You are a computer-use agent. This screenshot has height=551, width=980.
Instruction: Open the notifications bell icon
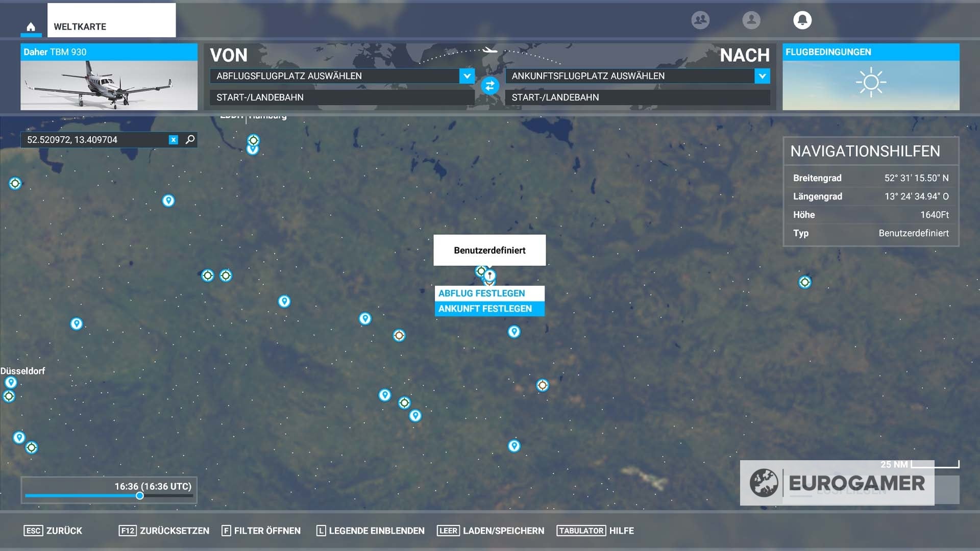802,20
